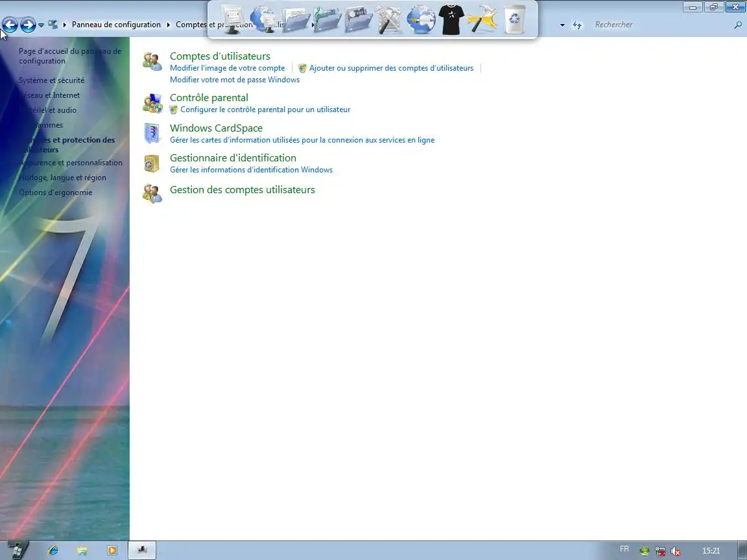Go to Page d'accueil du panneau de configuration

[70, 56]
